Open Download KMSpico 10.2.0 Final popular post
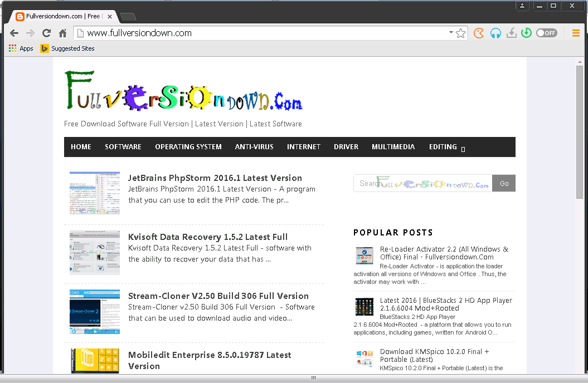 pyautogui.click(x=434, y=355)
